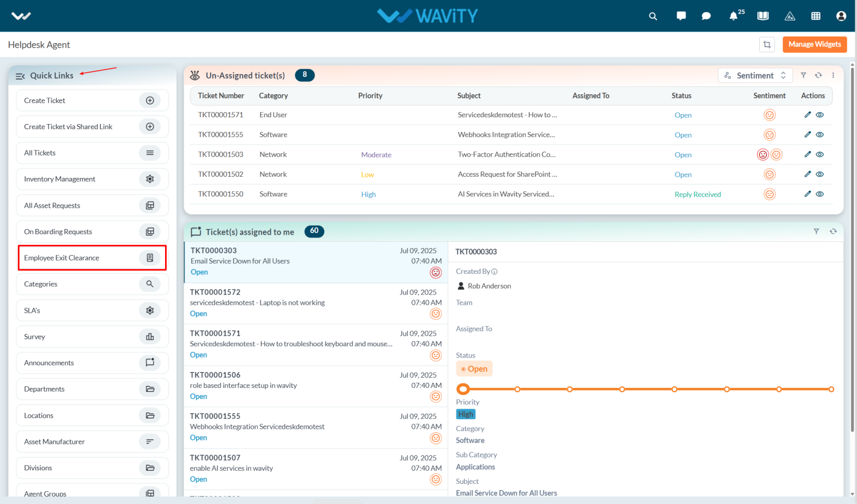Click Rob Anderson creator name
This screenshot has height=504, width=857.
[x=489, y=286]
